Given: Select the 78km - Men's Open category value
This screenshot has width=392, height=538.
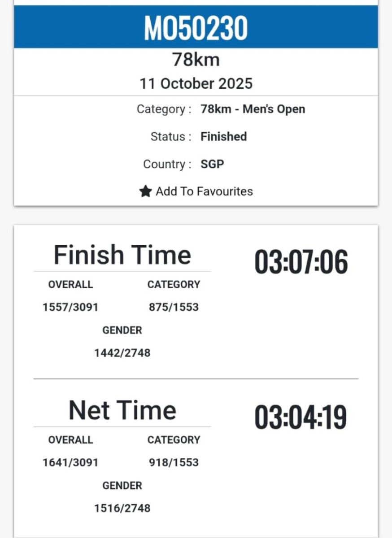Looking at the screenshot, I should [x=253, y=109].
